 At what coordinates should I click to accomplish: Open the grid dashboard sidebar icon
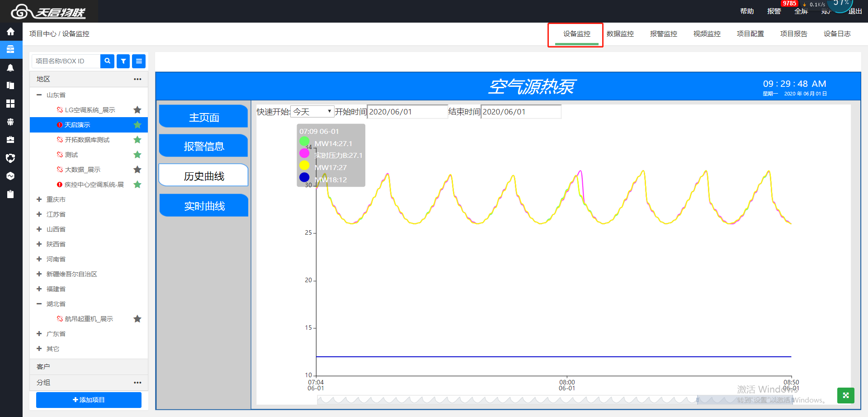click(10, 104)
